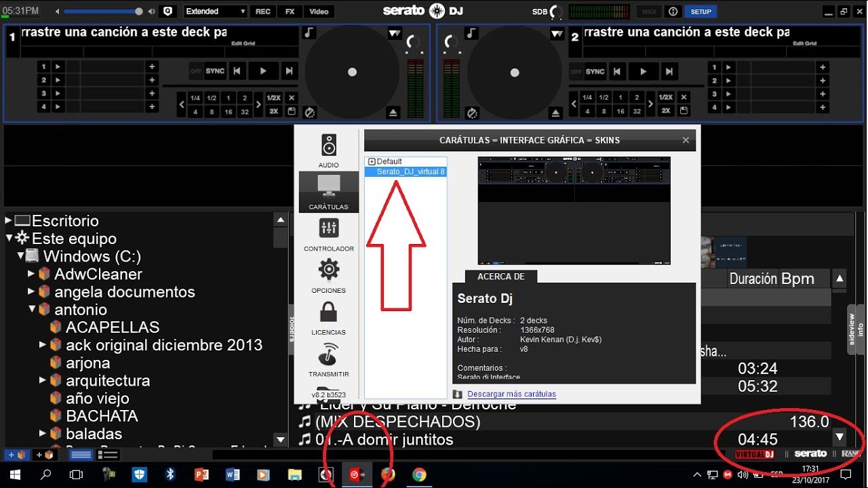This screenshot has width=868, height=488.
Task: Click deck 1 slip mode icon
Action: (309, 113)
